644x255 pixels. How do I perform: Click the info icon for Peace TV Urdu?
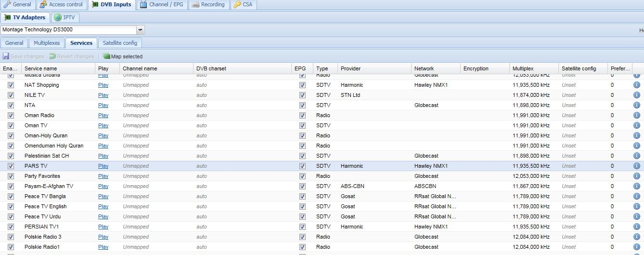point(636,216)
